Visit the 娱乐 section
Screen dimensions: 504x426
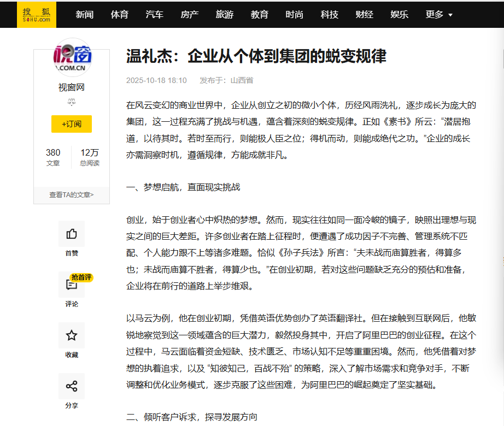(x=399, y=15)
